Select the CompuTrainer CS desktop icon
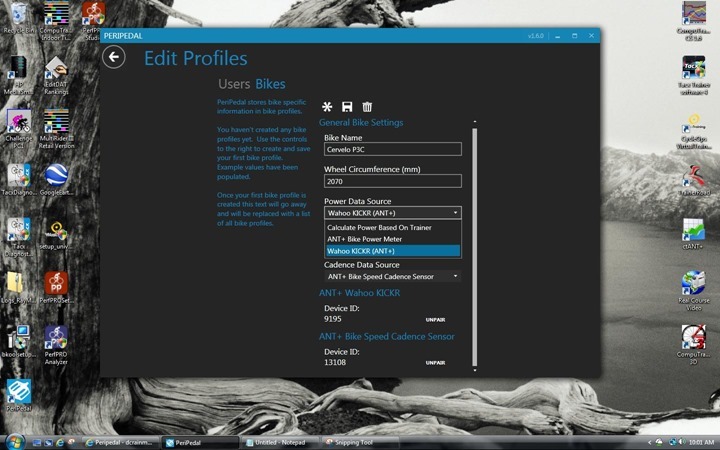This screenshot has width=720, height=450. pos(693,22)
